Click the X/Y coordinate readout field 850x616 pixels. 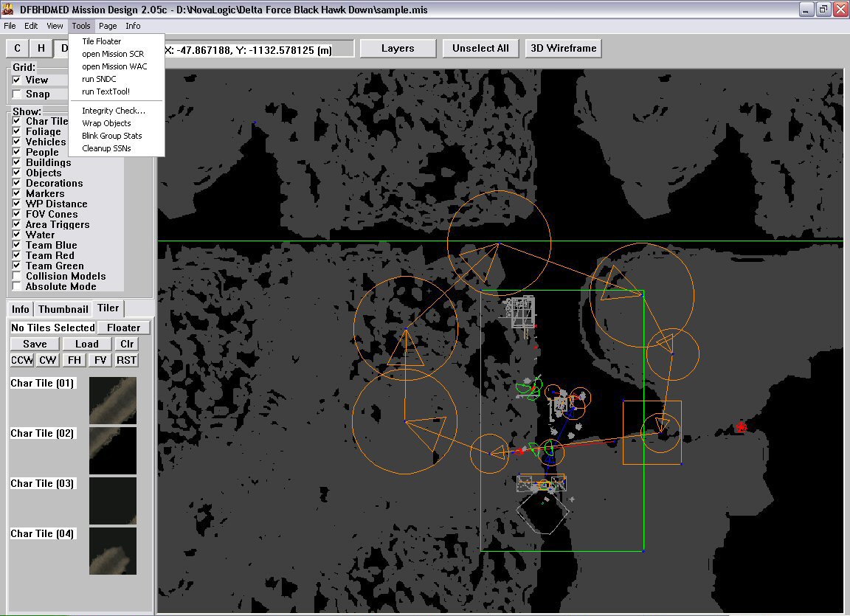pyautogui.click(x=258, y=50)
